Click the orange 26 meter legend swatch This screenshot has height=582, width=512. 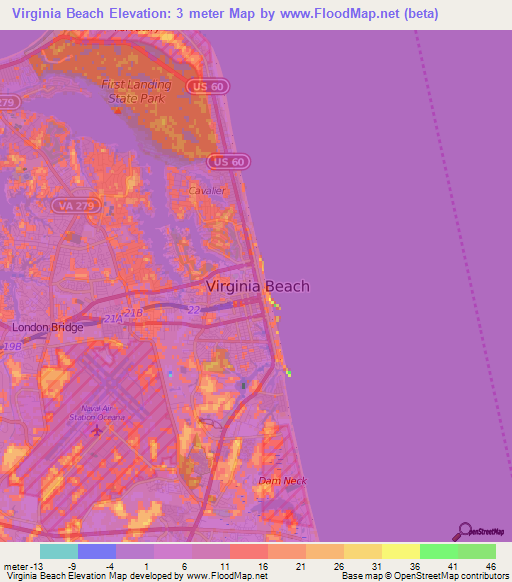click(x=325, y=552)
